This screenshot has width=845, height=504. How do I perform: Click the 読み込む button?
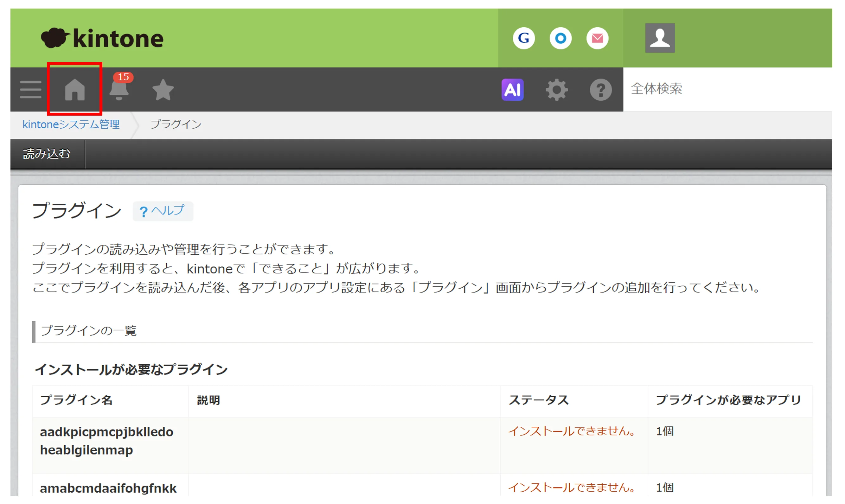(47, 154)
